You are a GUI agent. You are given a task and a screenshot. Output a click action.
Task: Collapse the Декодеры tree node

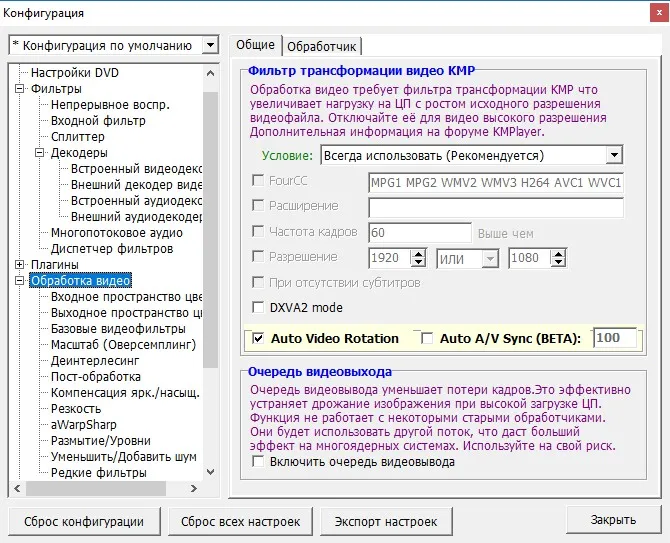point(40,153)
